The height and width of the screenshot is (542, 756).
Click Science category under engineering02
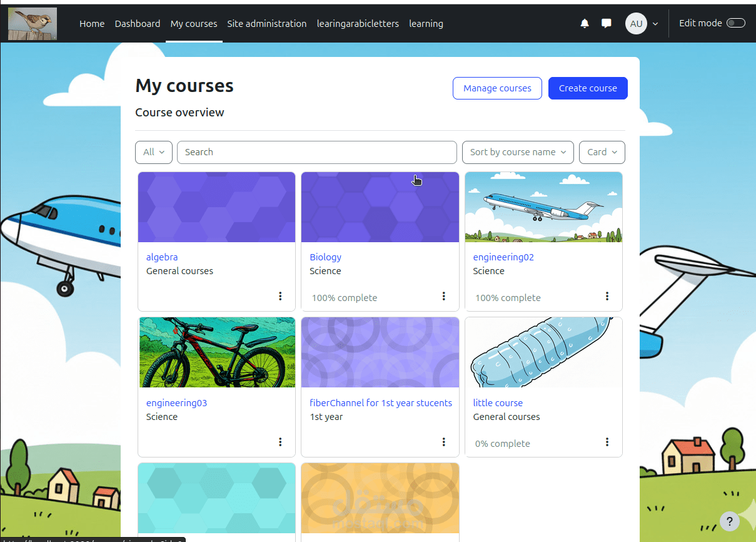point(489,271)
